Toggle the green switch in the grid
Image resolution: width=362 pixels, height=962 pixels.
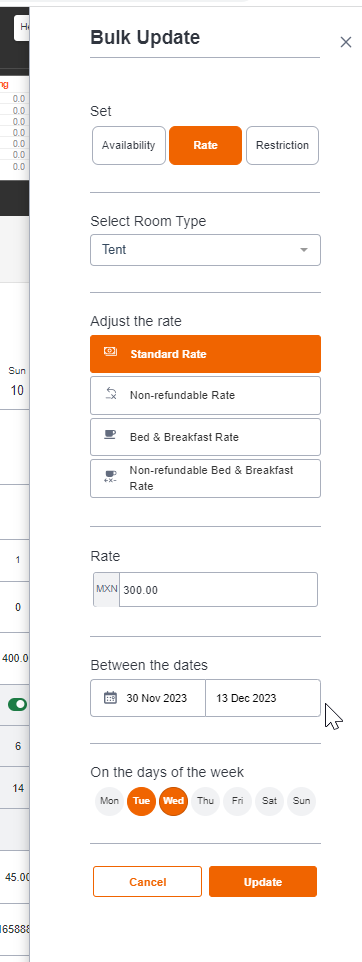pyautogui.click(x=17, y=704)
